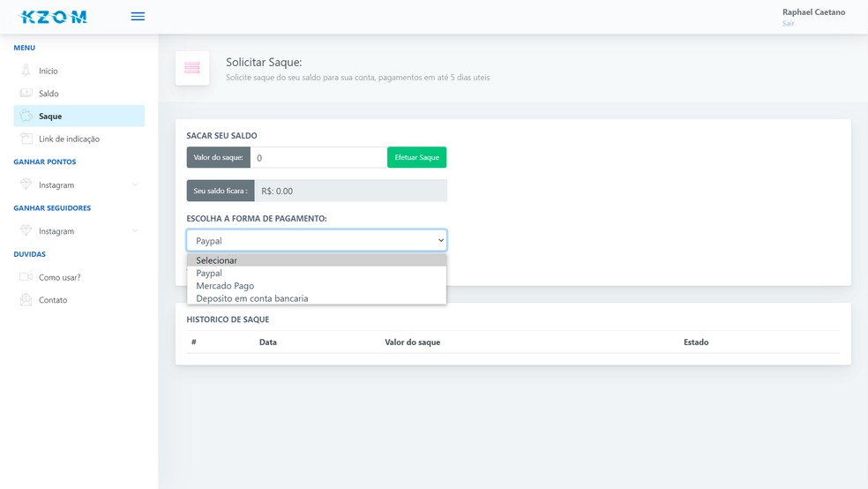Click the video camera icon beside Como usar

(x=26, y=277)
